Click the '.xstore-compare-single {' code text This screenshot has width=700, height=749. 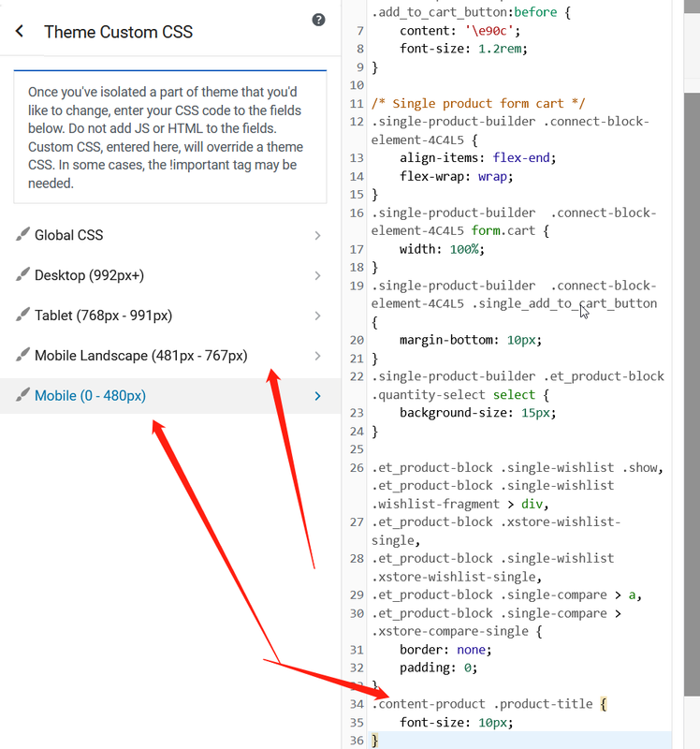(457, 631)
